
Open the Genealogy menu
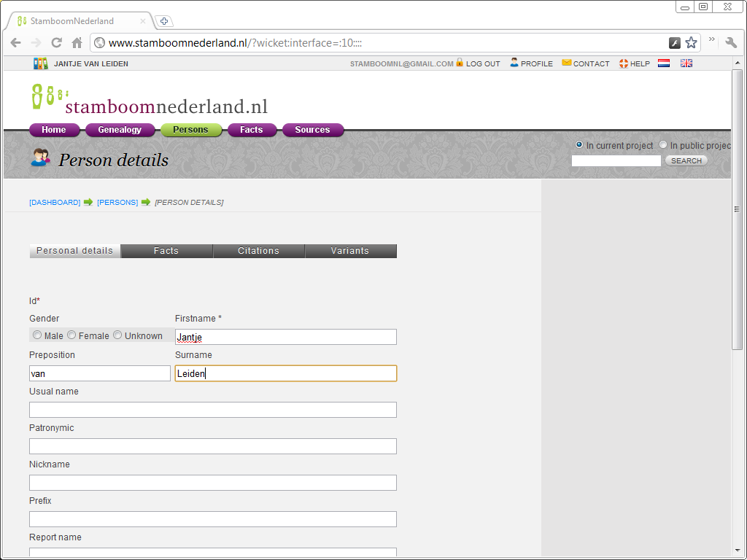click(x=120, y=130)
